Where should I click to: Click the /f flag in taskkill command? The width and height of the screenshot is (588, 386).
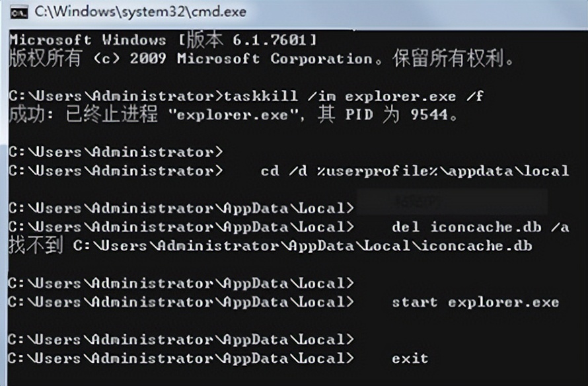(475, 96)
